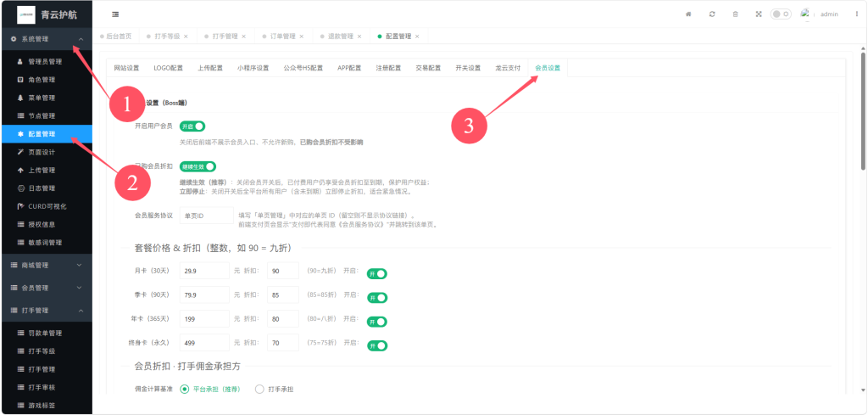Click the 终身卡 discount field showing 70
The height and width of the screenshot is (415, 868).
(283, 343)
